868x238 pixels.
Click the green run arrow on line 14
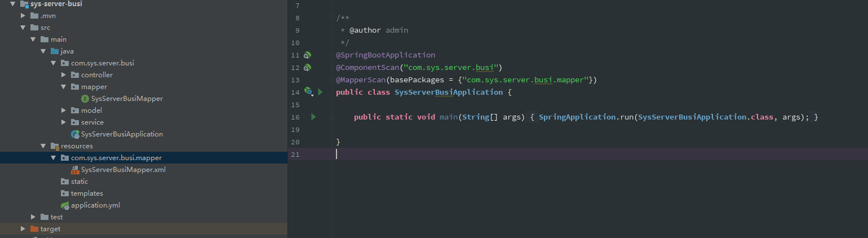pos(320,92)
